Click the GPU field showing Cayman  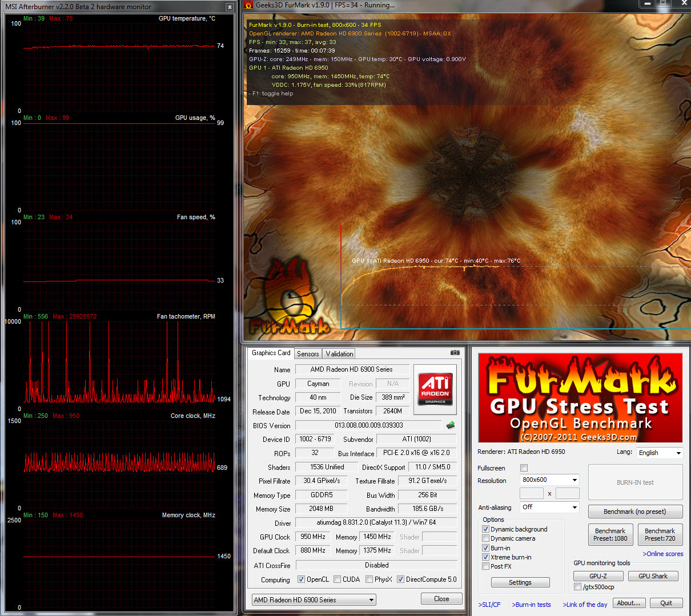pyautogui.click(x=318, y=384)
